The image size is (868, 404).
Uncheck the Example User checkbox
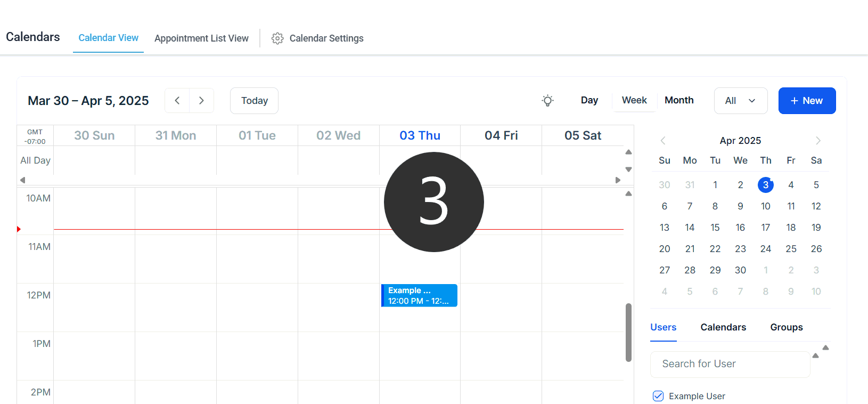coord(658,396)
